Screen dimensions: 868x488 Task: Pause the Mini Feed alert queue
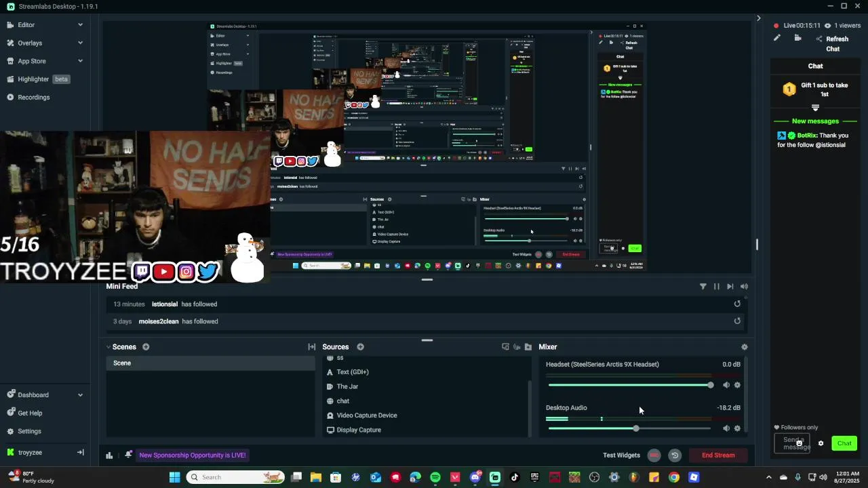(x=716, y=287)
